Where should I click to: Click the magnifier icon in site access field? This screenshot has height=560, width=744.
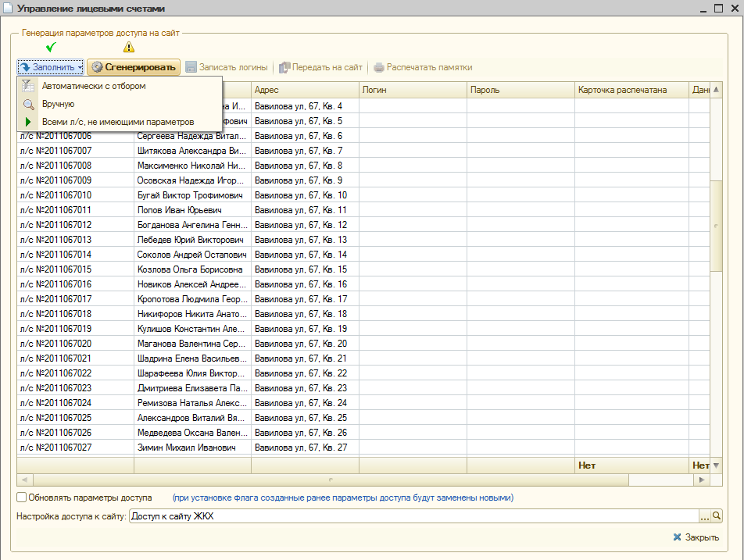click(x=717, y=516)
